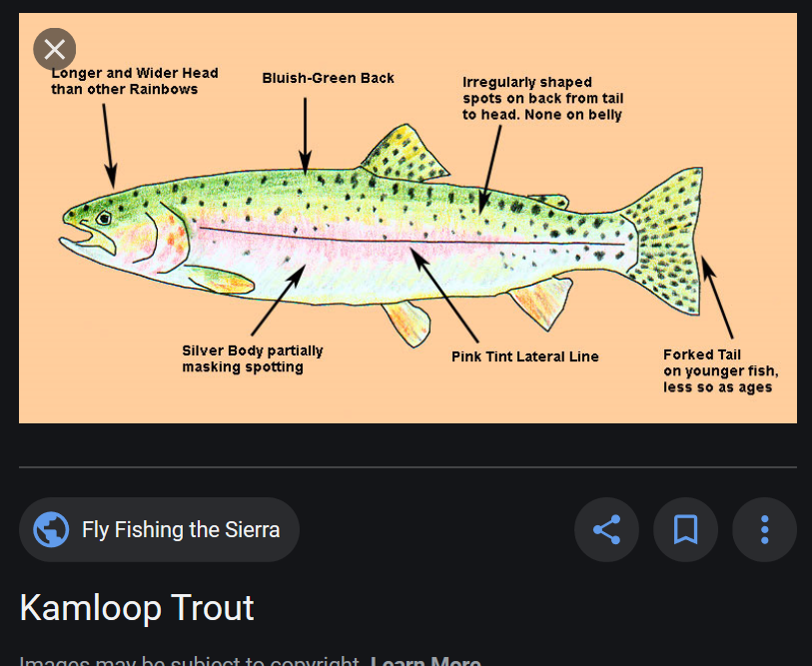Viewport: 812px width, 666px height.
Task: Click the trout diagram image
Action: 407,218
